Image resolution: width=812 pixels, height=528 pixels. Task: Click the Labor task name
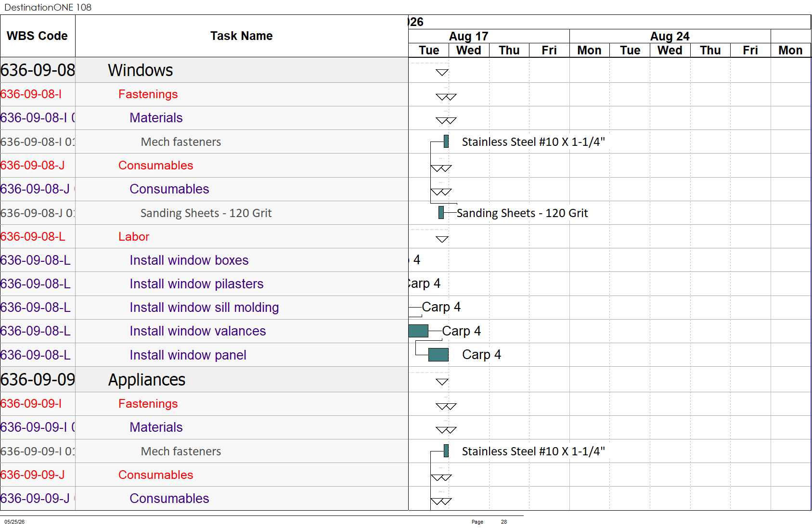(x=134, y=237)
